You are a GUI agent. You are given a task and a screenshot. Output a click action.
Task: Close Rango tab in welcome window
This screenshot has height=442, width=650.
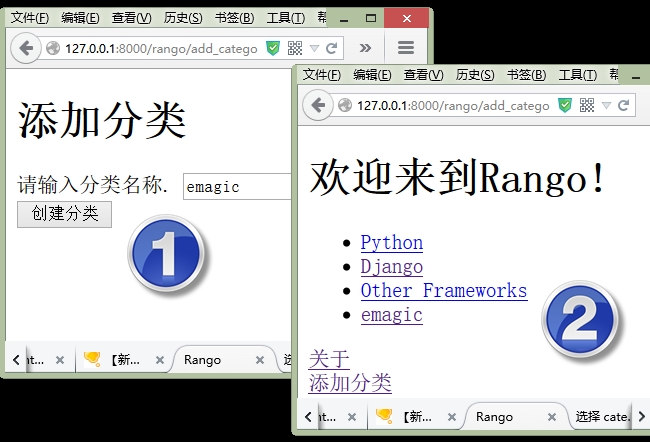point(552,417)
